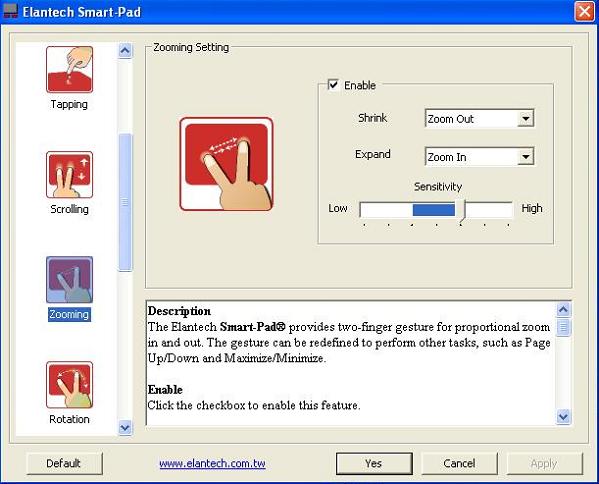Click Description pane scroll up arrow
Screen dimensions: 599x484
[563, 309]
